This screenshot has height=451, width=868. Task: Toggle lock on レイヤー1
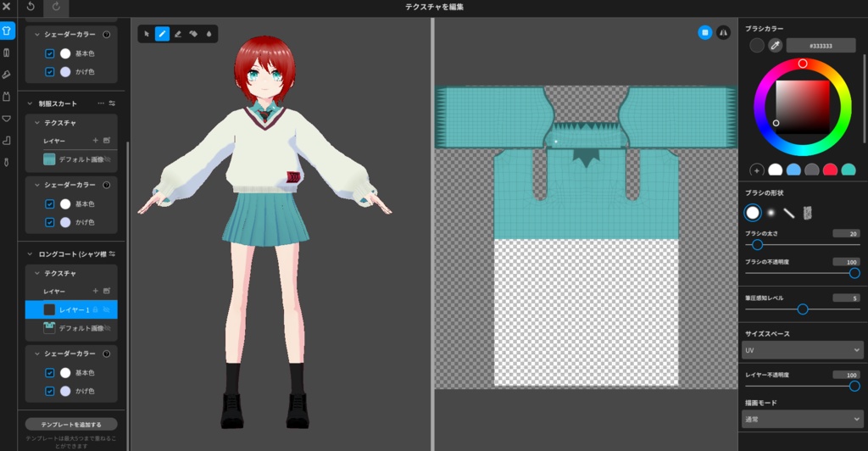(95, 310)
